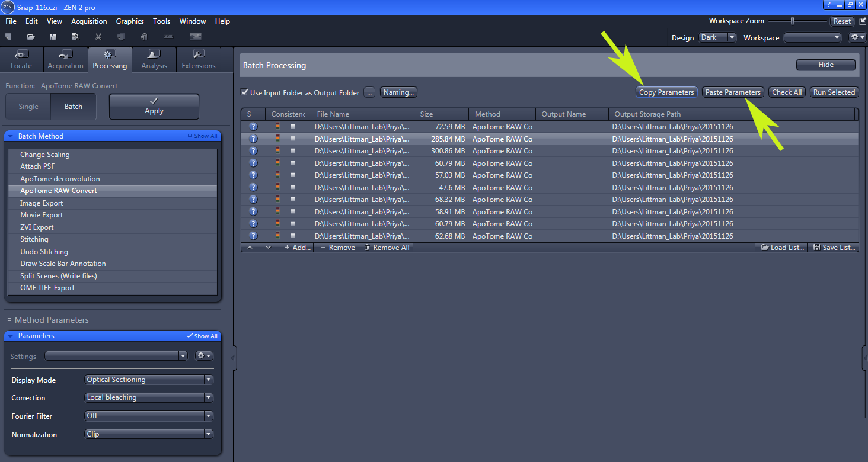This screenshot has width=868, height=462.
Task: Click the Workspace Zoom slider
Action: coord(792,21)
